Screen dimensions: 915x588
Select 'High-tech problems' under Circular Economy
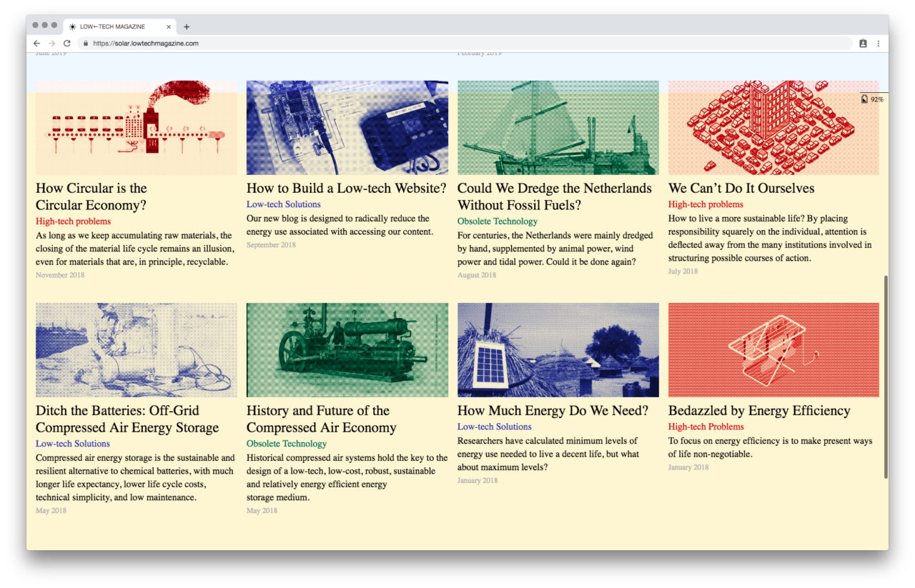(x=73, y=221)
